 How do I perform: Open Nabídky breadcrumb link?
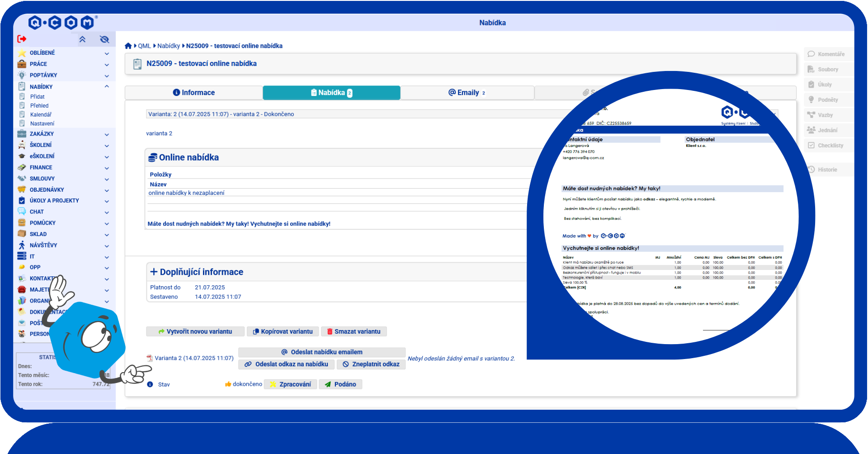[x=169, y=46]
